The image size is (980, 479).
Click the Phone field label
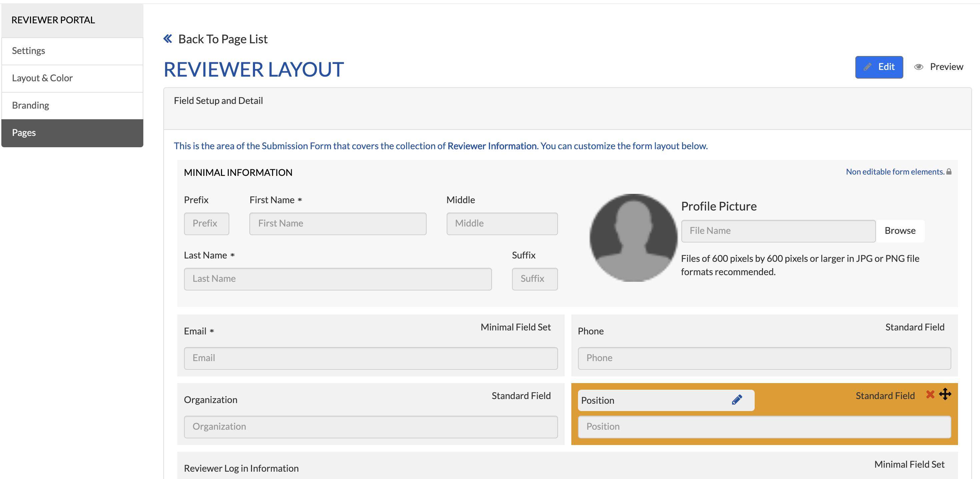(590, 331)
